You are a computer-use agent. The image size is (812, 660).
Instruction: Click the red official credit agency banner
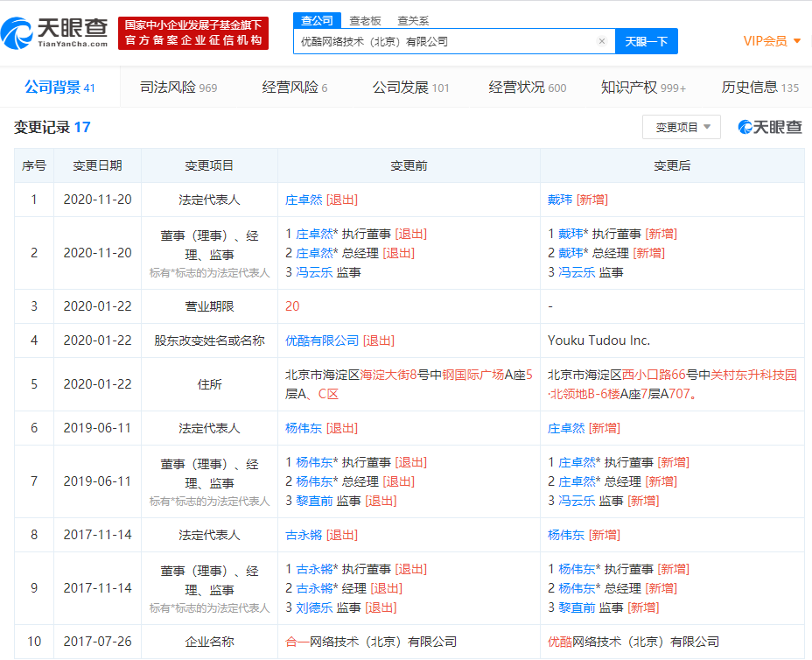pos(193,32)
